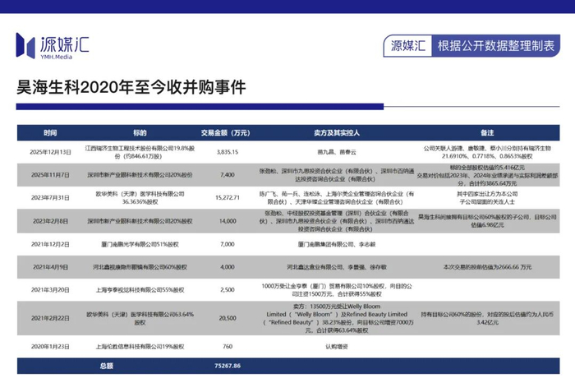Click the amount 760
This screenshot has width=575, height=392.
(x=228, y=347)
